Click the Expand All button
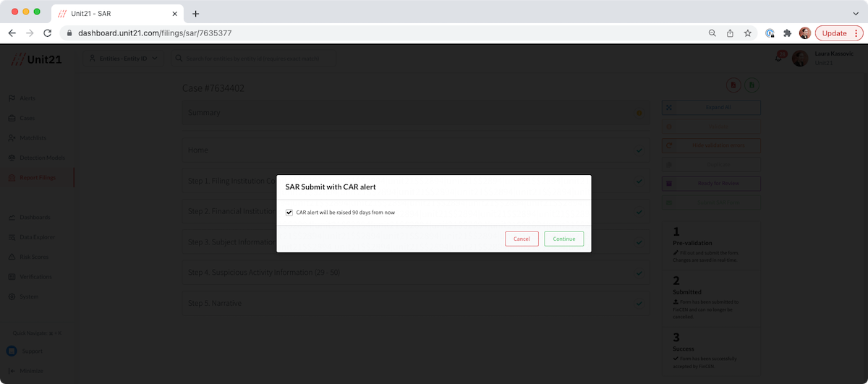 pyautogui.click(x=711, y=108)
